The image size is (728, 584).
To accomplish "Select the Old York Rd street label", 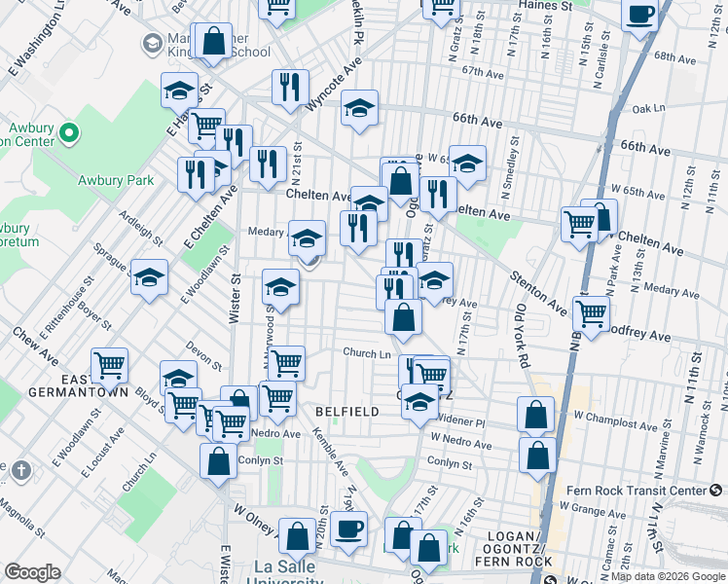I will click(x=523, y=336).
